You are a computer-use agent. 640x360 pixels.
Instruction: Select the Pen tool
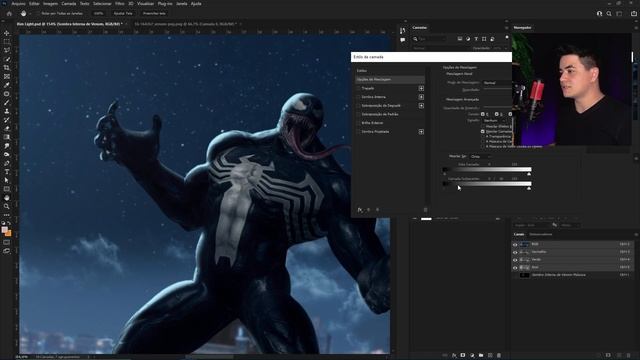(x=7, y=163)
